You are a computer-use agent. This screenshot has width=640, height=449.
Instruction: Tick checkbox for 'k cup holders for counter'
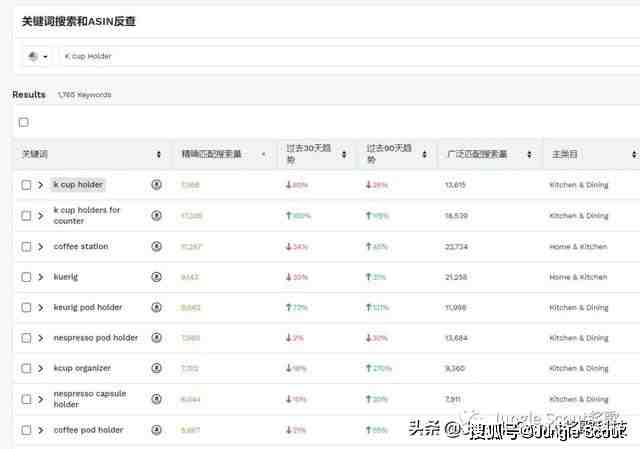(26, 216)
